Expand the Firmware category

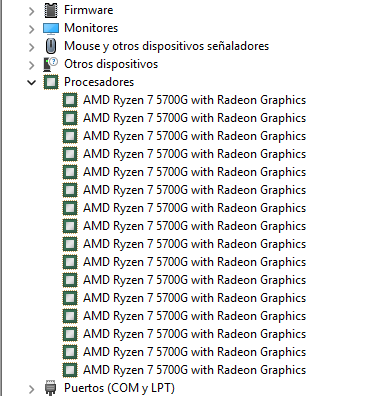click(32, 11)
